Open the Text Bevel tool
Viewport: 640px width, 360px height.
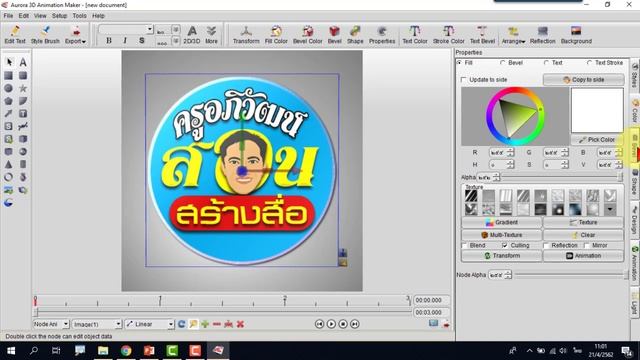[482, 35]
